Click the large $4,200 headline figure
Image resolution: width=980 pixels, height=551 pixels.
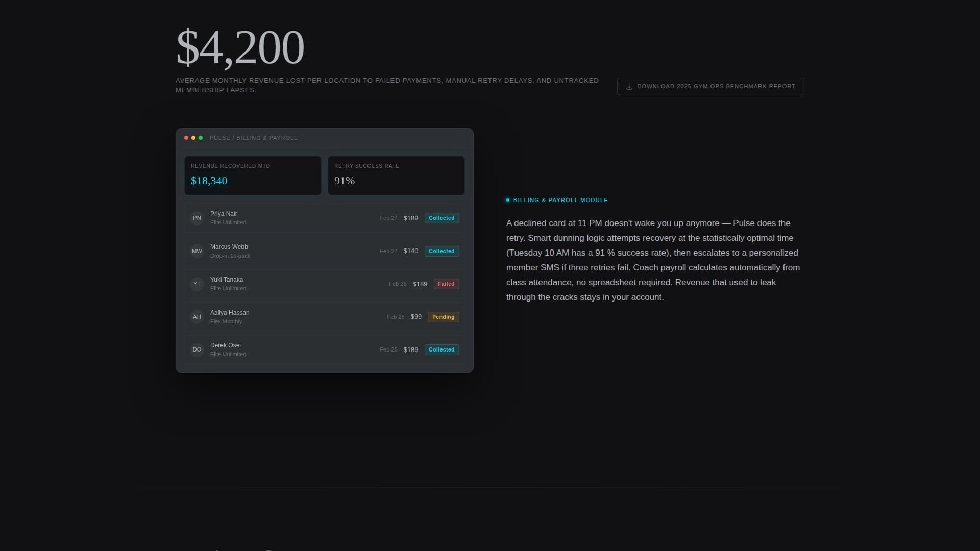240,47
